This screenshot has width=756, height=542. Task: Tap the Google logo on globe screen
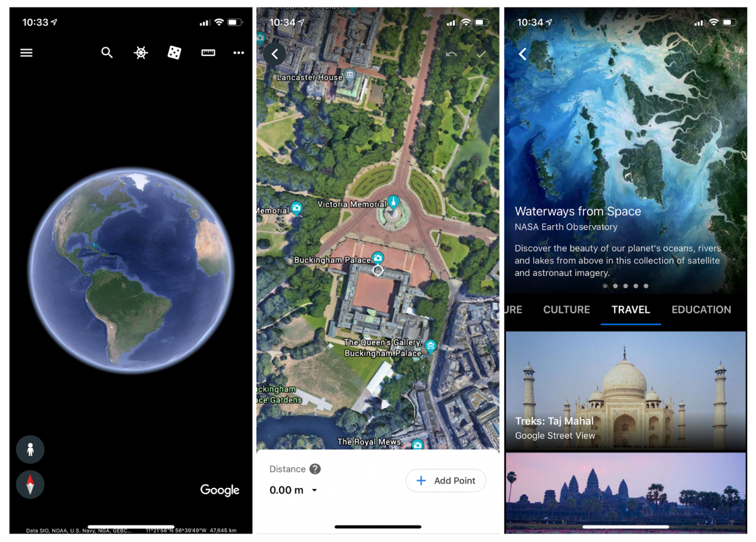point(220,490)
